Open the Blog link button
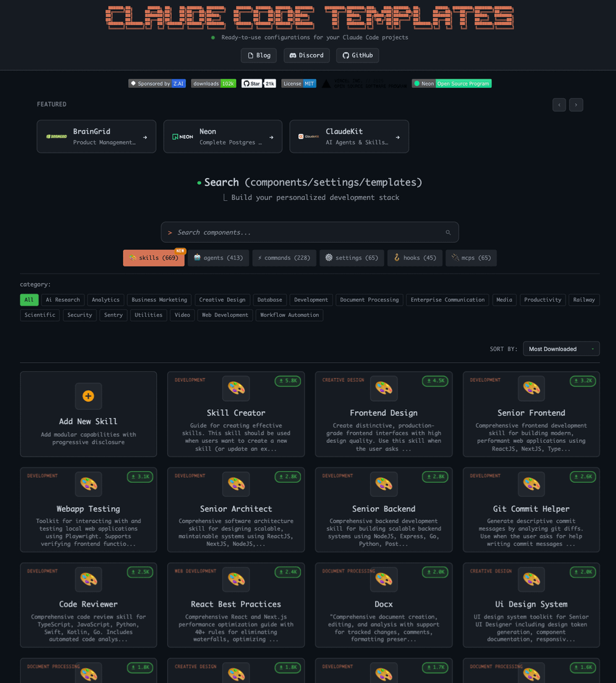This screenshot has height=683, width=616. 259,55
